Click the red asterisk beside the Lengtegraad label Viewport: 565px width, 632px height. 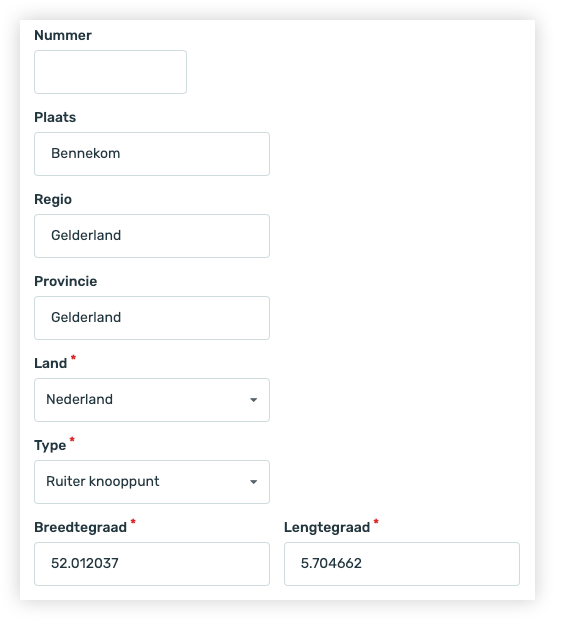click(376, 522)
